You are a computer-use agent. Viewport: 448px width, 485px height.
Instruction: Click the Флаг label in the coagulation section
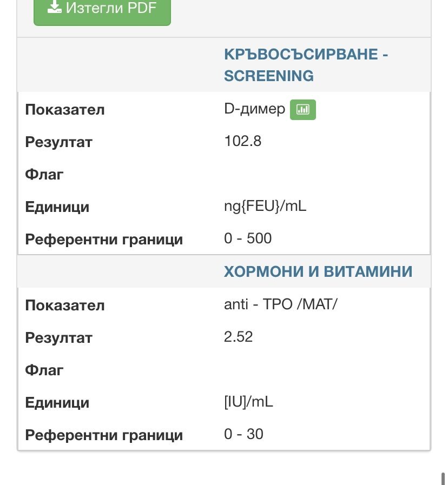pos(44,175)
